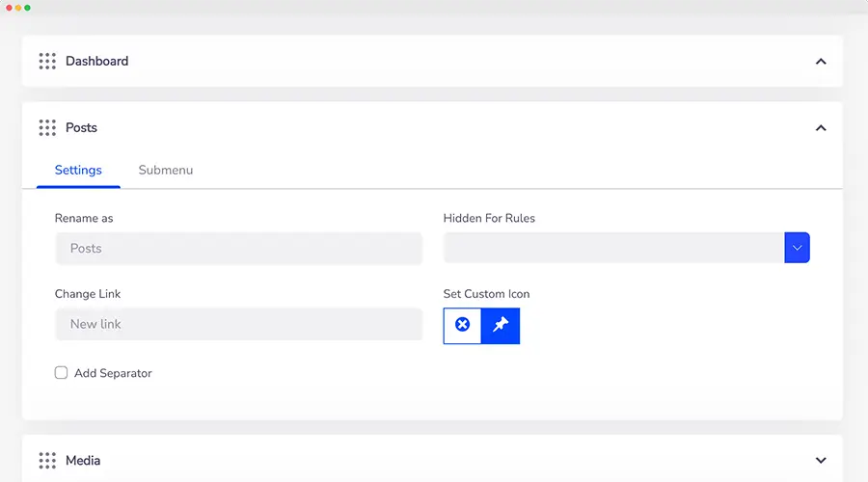Grab the Dashboard drag handle icon

(47, 61)
